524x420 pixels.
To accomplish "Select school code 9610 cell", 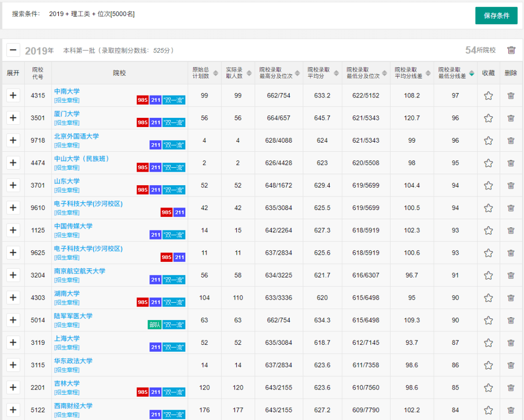I will (x=38, y=208).
